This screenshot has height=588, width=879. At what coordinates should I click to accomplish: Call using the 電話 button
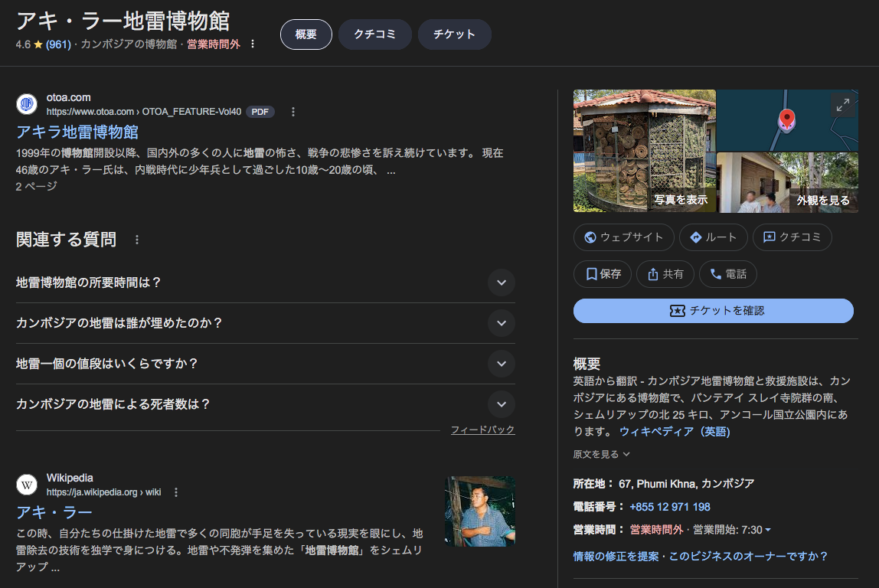point(728,274)
